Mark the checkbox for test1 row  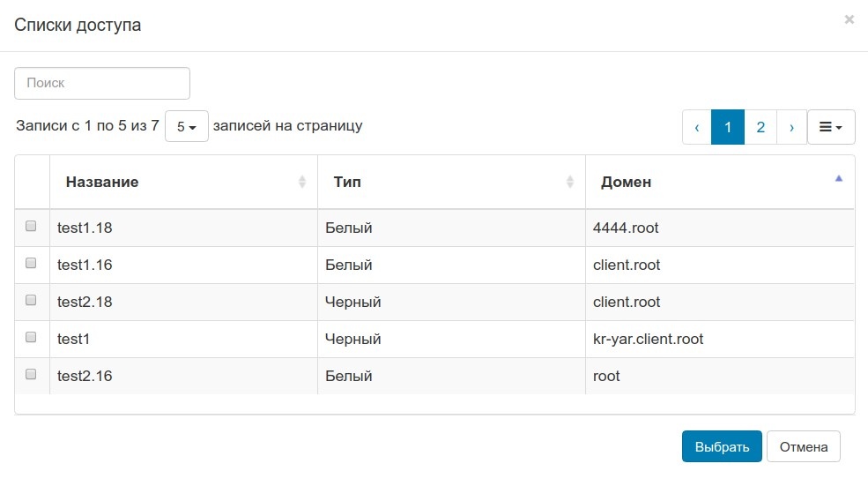point(31,338)
